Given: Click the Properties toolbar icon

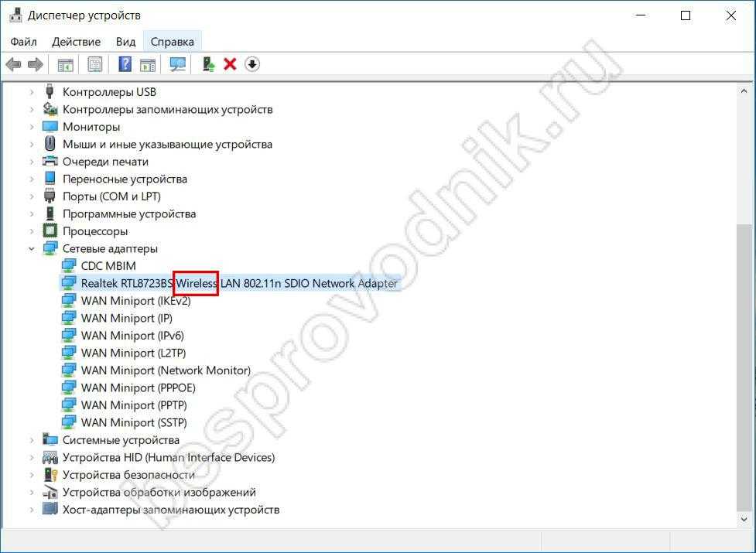Looking at the screenshot, I should pos(94,64).
